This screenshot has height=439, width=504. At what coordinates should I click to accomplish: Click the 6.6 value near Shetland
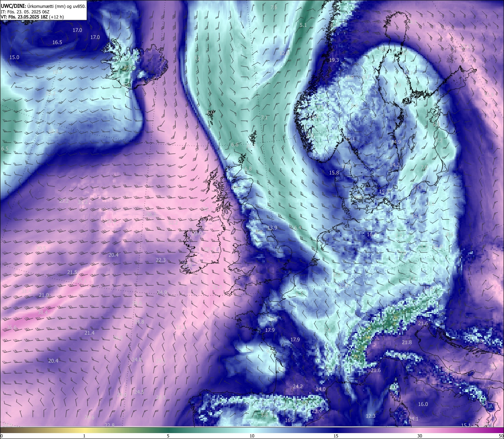click(235, 145)
